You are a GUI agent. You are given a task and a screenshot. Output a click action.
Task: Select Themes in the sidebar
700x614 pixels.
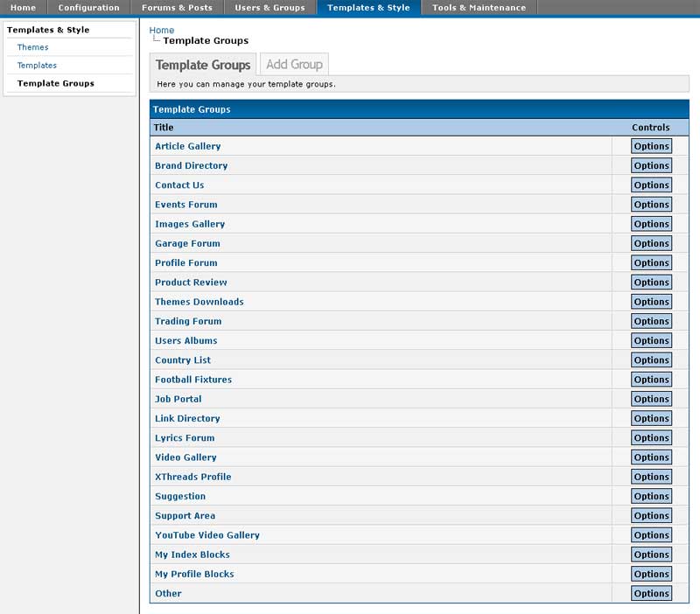33,47
